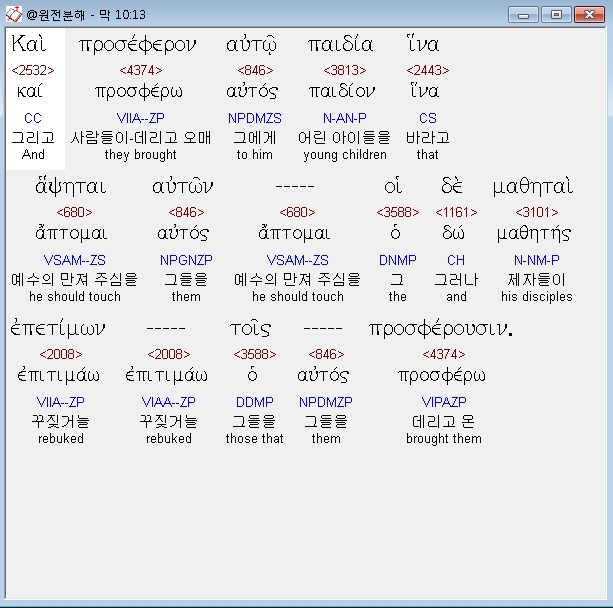613x608 pixels.
Task: Click the English gloss 'those that'
Action: tap(255, 439)
